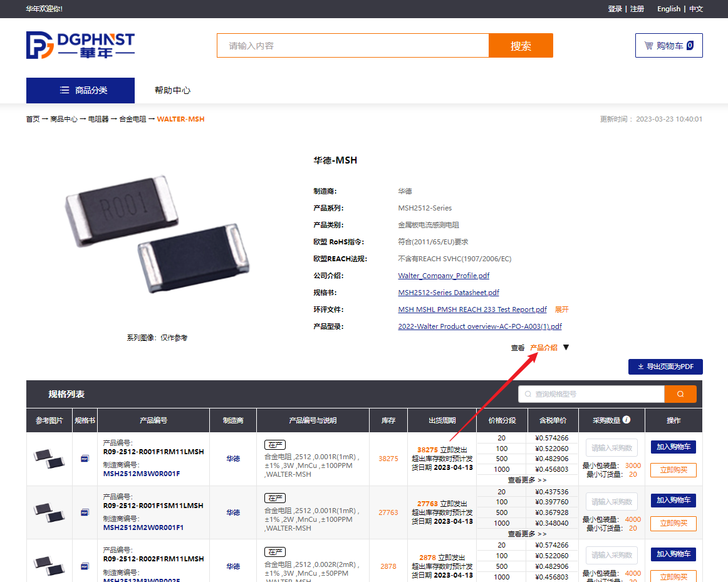Go to 商品中心 in breadcrumb
The height and width of the screenshot is (582, 728).
coord(64,119)
